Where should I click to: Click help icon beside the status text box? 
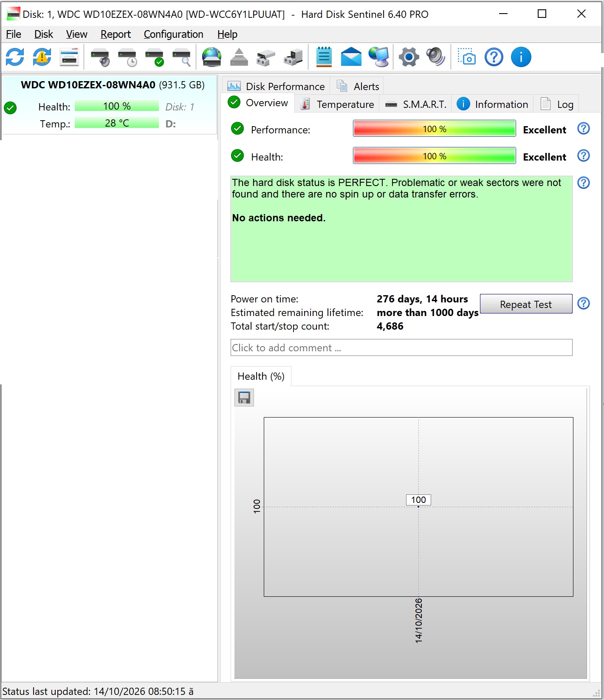584,183
